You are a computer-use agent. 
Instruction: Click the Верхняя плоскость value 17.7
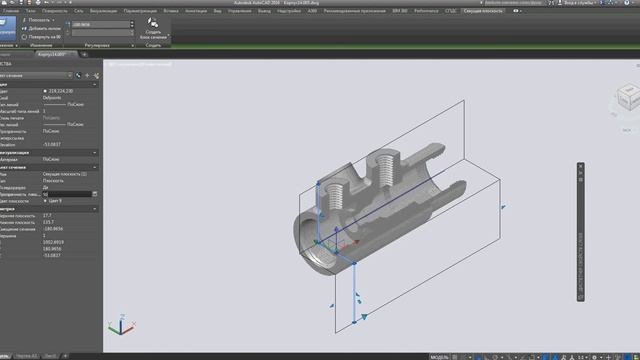[x=47, y=216]
